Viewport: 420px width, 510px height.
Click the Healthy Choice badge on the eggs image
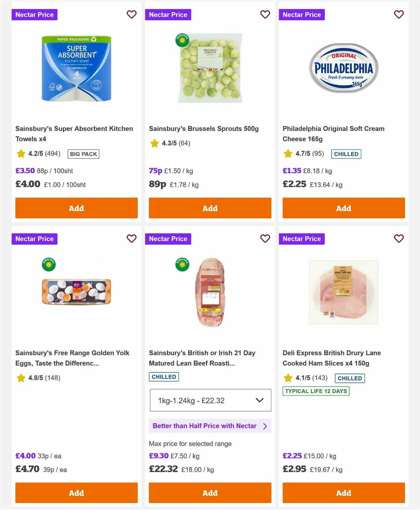49,265
